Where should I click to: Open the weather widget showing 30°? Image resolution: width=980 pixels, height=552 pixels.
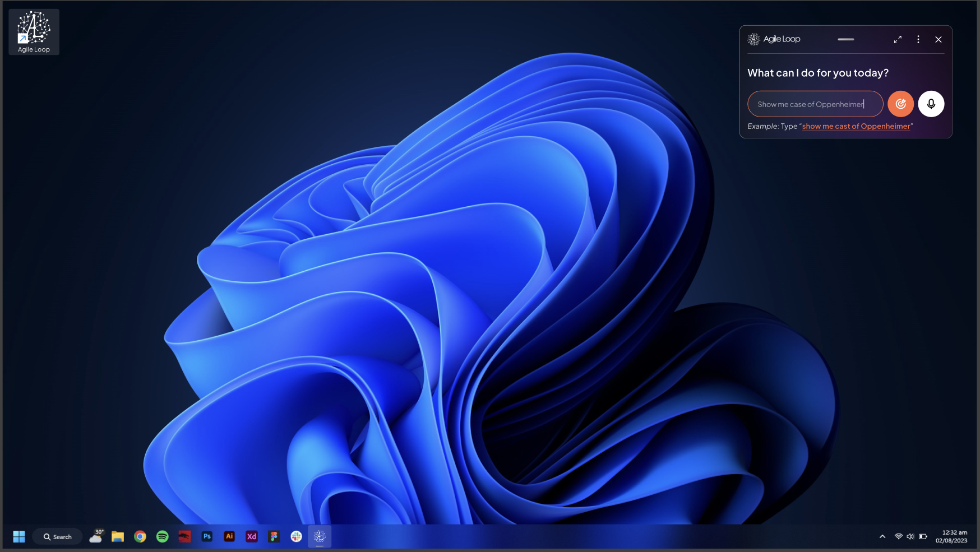[x=96, y=536]
